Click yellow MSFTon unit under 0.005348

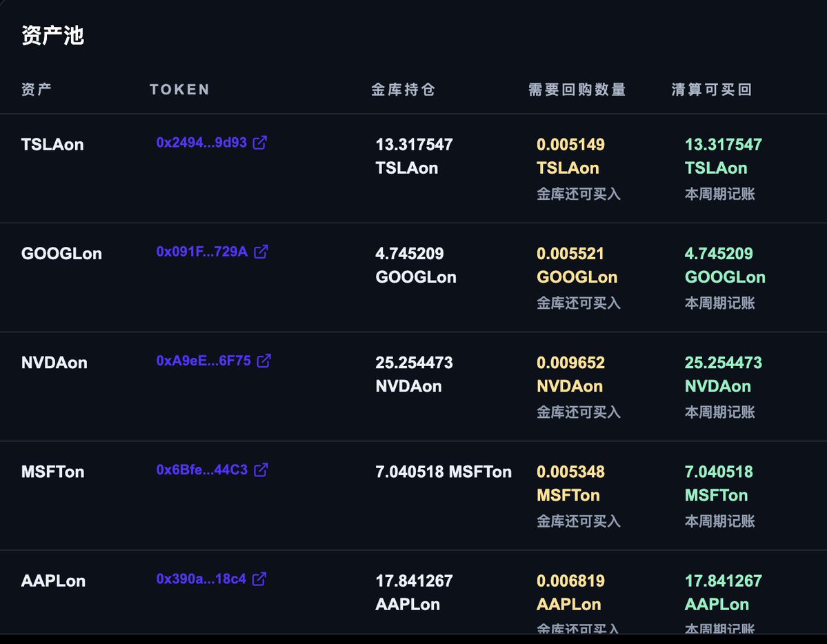568,496
